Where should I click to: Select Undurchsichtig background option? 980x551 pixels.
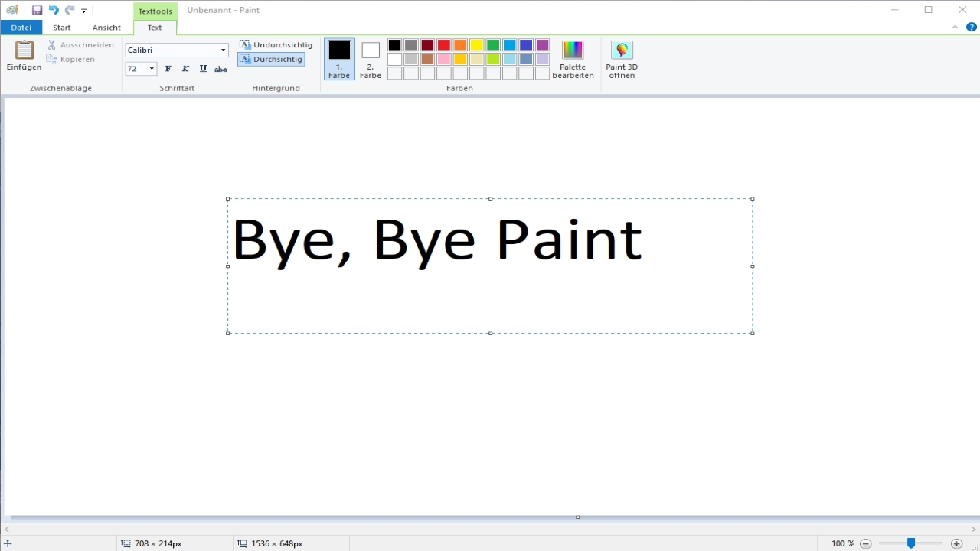pos(276,45)
